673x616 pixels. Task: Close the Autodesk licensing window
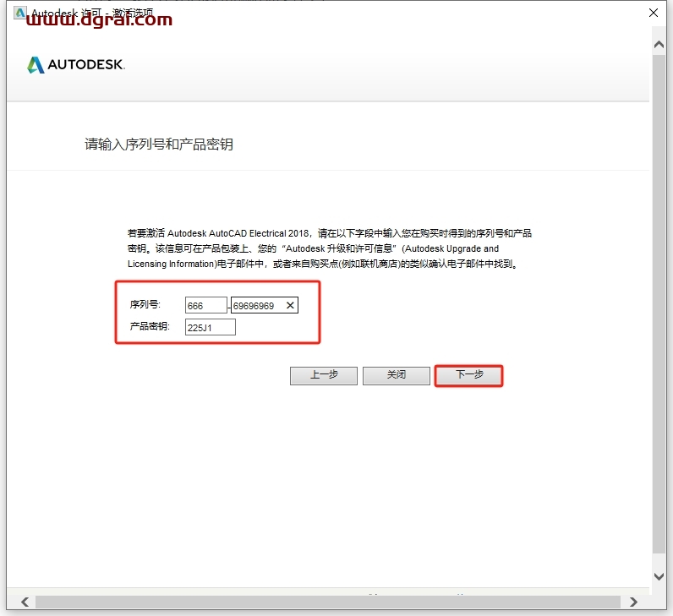654,13
